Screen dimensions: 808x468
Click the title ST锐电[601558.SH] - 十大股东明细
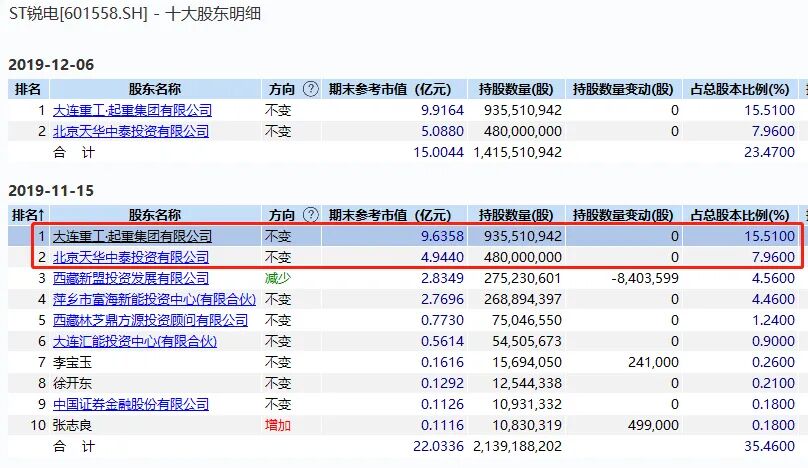coord(135,13)
